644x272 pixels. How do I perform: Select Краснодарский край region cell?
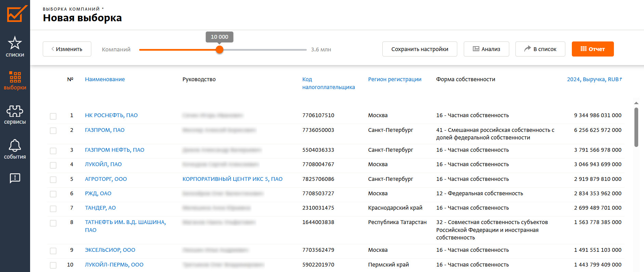click(x=395, y=208)
